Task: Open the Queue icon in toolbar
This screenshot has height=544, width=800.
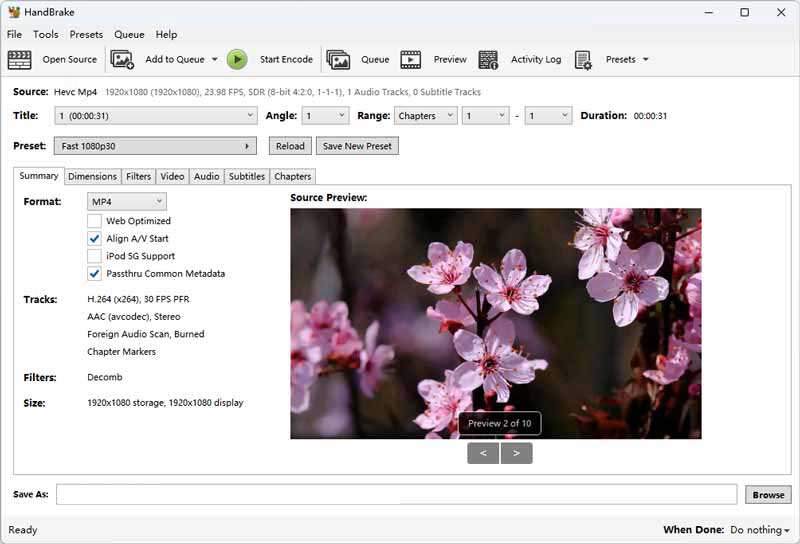Action: (338, 60)
